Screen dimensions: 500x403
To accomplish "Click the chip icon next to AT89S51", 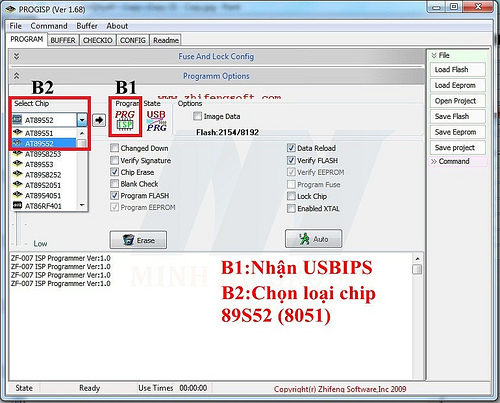I will pos(17,133).
